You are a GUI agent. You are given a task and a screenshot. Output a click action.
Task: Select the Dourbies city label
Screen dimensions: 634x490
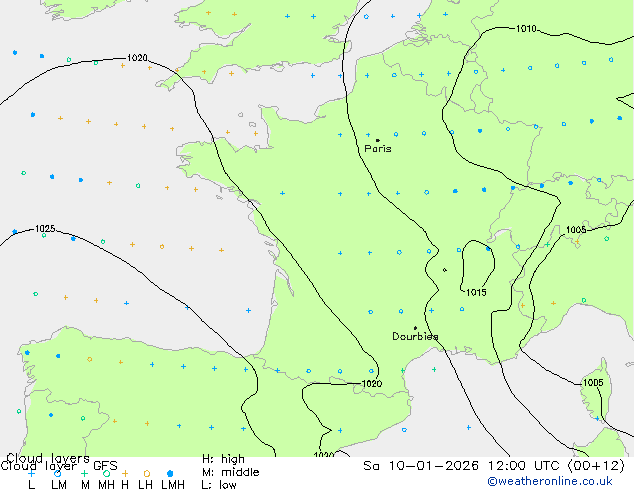click(415, 336)
